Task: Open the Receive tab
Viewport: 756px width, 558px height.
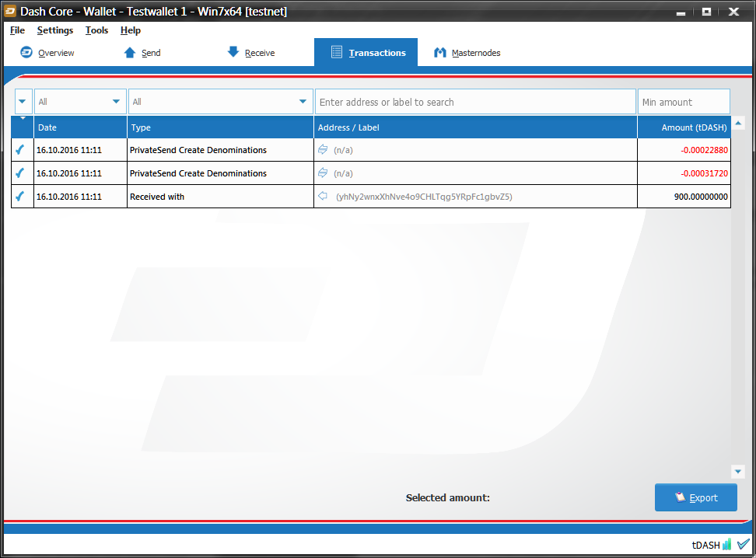Action: tap(251, 53)
